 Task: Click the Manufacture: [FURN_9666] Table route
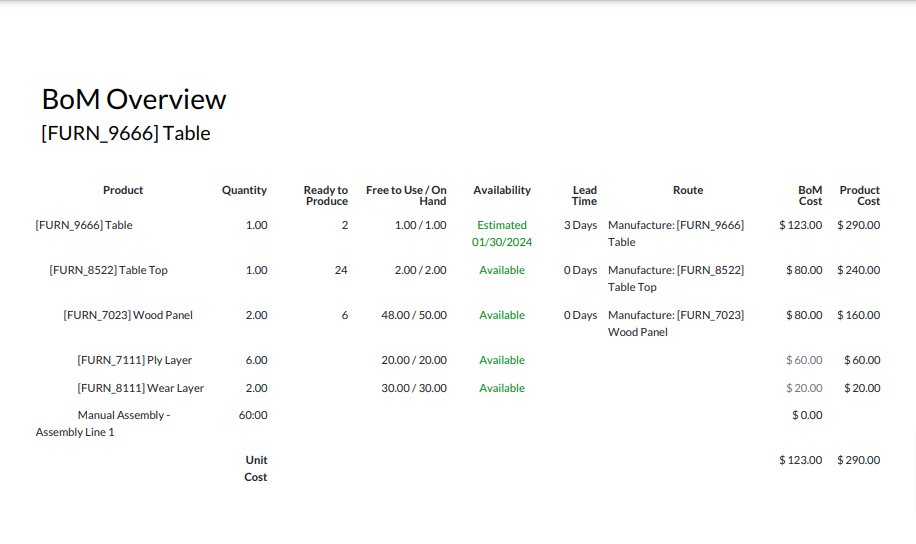pyautogui.click(x=676, y=233)
